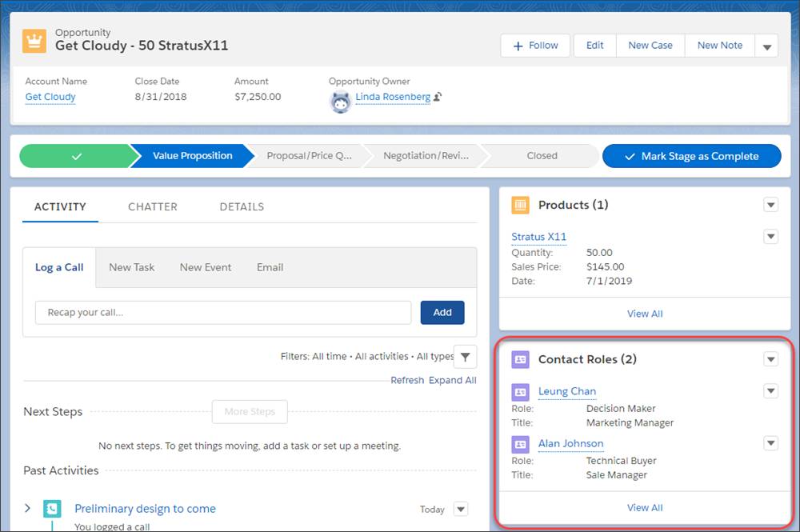Open the Stratus X11 product link
The height and width of the screenshot is (532, 800).
click(538, 237)
